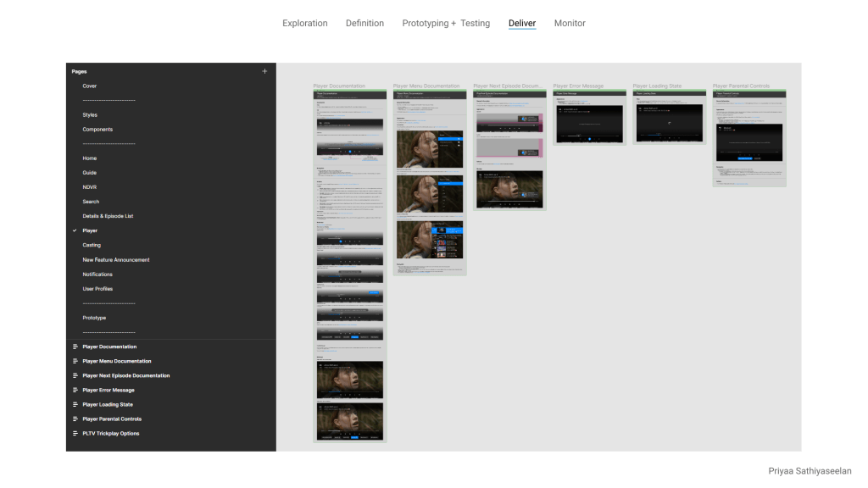Click the Monitor navigation link
The width and height of the screenshot is (868, 488).
point(570,24)
